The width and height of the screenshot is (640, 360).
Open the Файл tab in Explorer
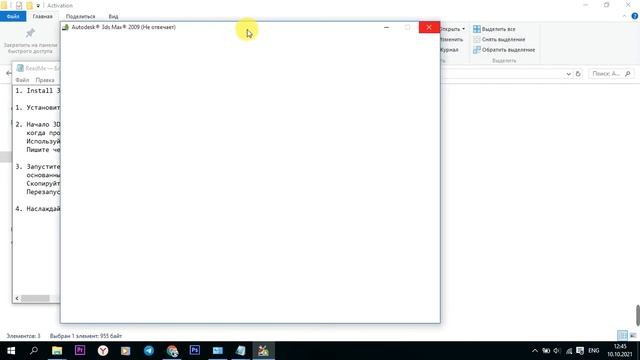click(13, 16)
